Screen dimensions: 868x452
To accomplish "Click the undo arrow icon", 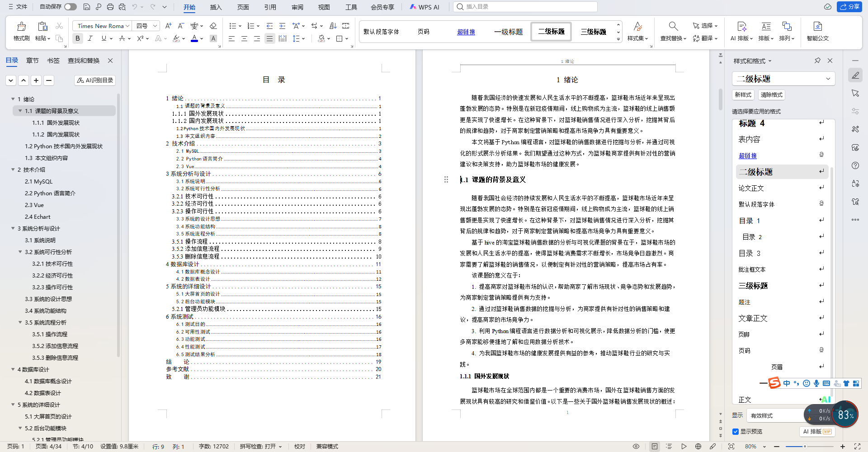I will [x=134, y=7].
